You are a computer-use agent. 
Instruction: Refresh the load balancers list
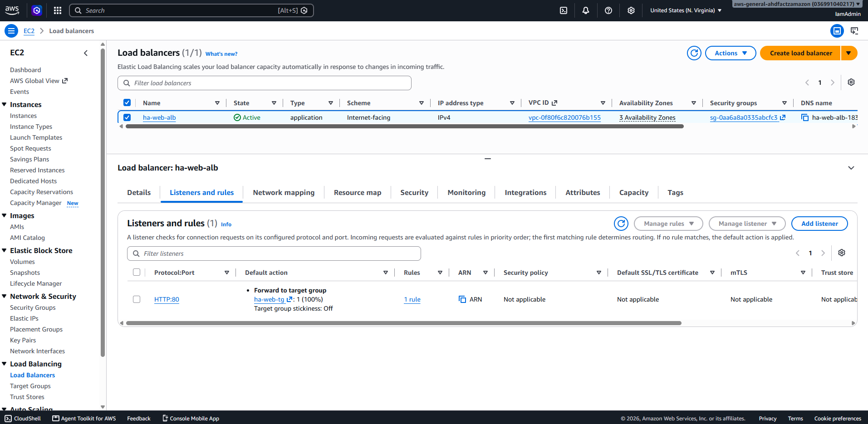(694, 53)
